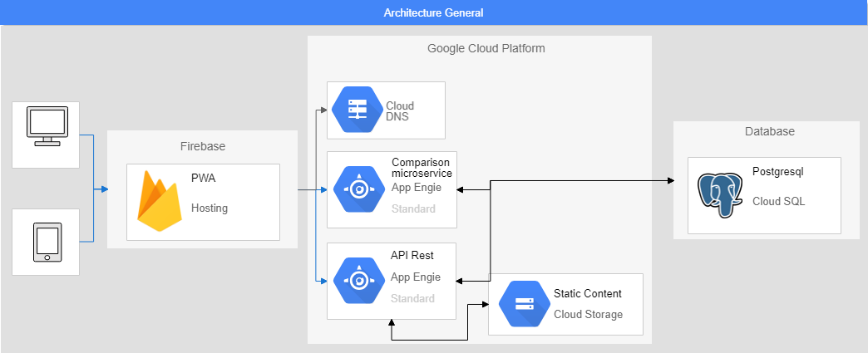The image size is (868, 353).
Task: Click the API Rest App Engine icon
Action: pos(358,281)
